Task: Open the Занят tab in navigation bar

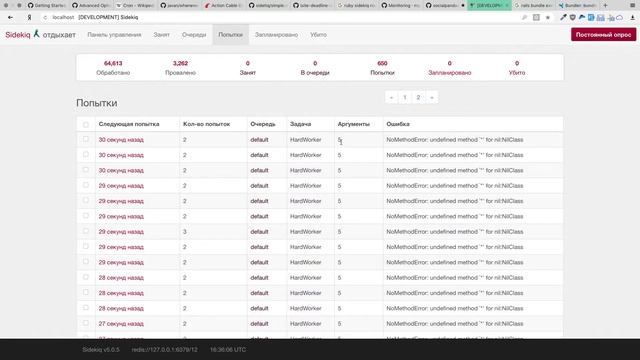Action: click(162, 35)
